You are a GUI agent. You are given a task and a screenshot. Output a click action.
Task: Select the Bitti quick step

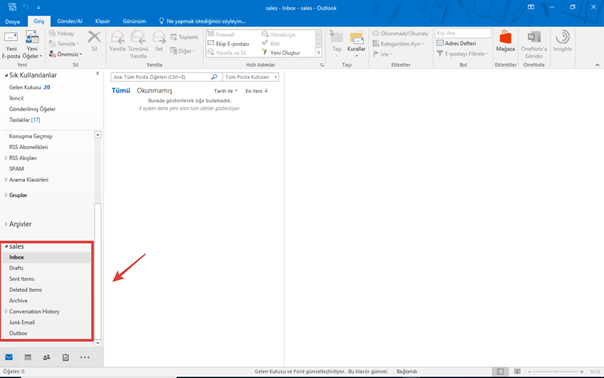pos(271,44)
